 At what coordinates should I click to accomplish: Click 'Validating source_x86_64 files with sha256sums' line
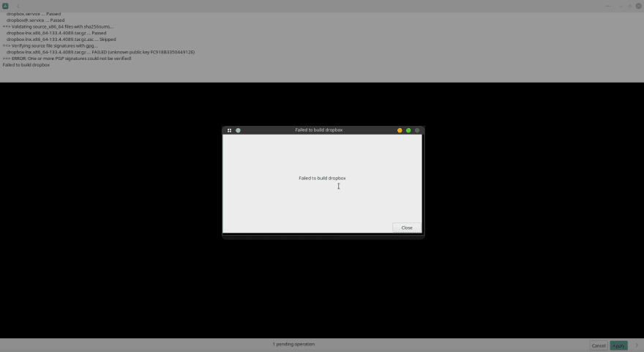coord(58,26)
